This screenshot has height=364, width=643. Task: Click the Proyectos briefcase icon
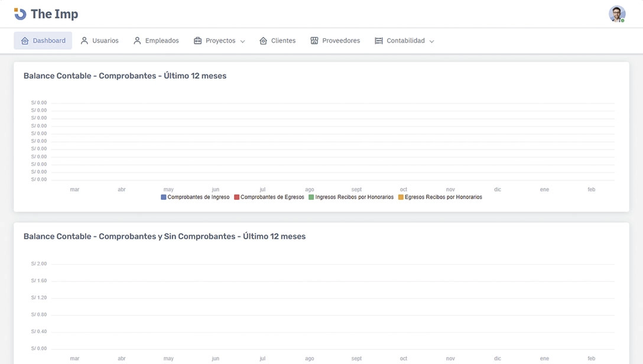198,41
